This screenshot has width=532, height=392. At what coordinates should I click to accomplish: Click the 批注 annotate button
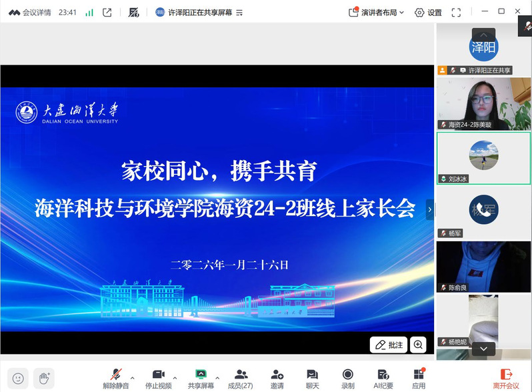389,345
